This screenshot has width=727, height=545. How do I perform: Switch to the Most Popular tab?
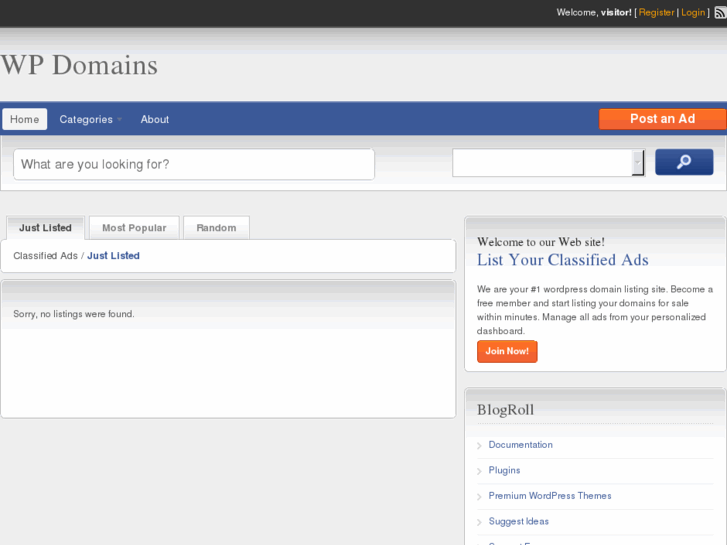pyautogui.click(x=134, y=228)
